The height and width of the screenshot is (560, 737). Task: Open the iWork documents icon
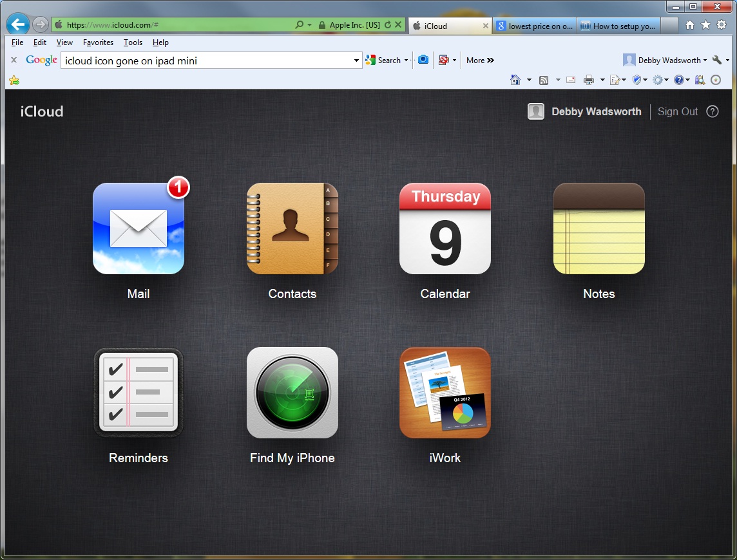click(445, 393)
